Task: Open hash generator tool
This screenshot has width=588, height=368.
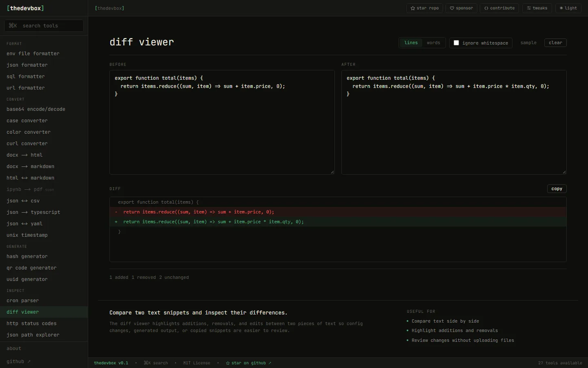Action: coord(44,256)
